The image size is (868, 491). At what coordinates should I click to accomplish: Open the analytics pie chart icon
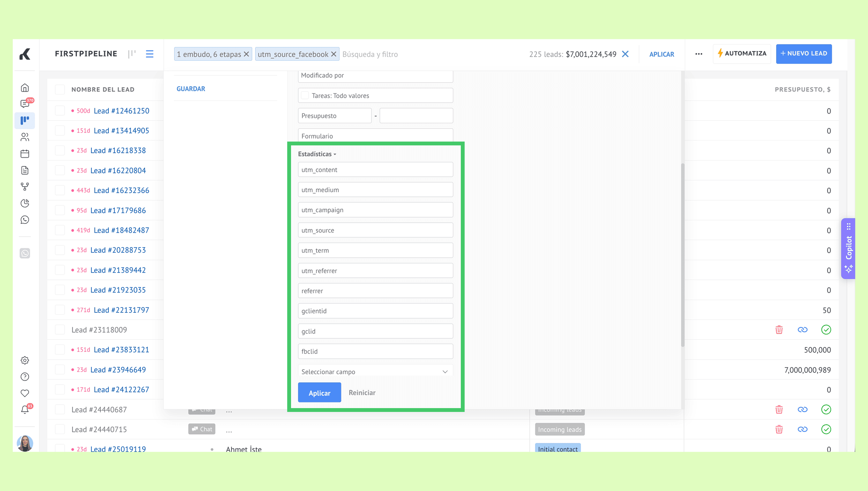tap(25, 203)
